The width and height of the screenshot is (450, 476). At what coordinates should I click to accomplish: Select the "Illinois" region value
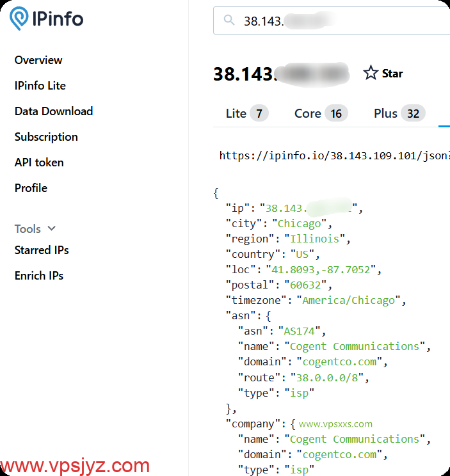[314, 239]
